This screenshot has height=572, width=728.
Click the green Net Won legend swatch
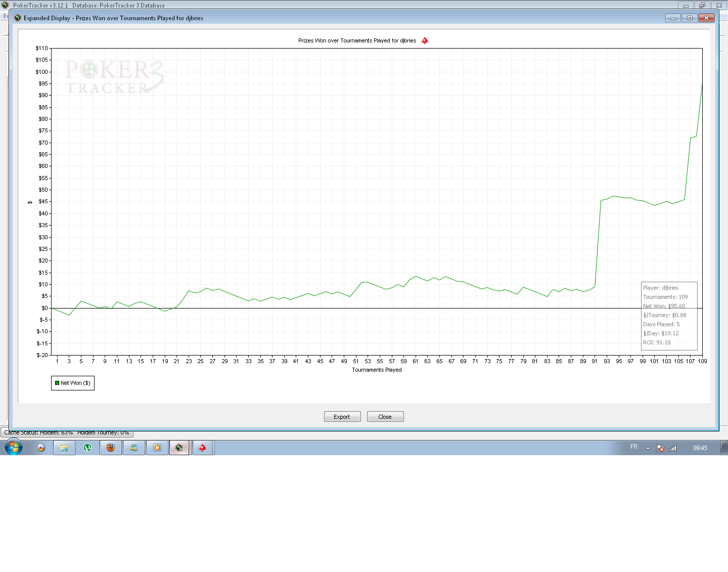point(57,383)
